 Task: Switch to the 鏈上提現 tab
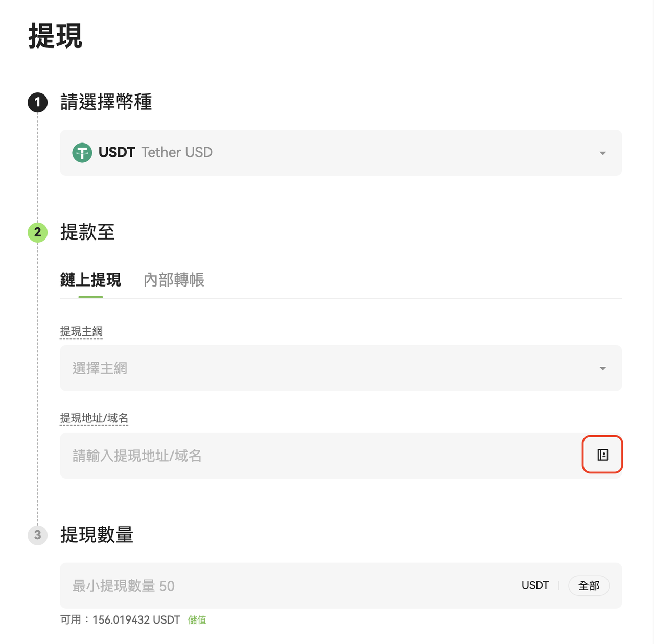(90, 280)
